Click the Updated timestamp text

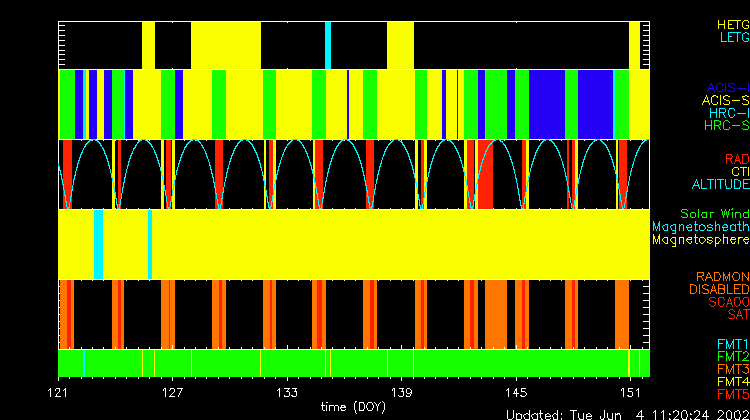(627, 414)
